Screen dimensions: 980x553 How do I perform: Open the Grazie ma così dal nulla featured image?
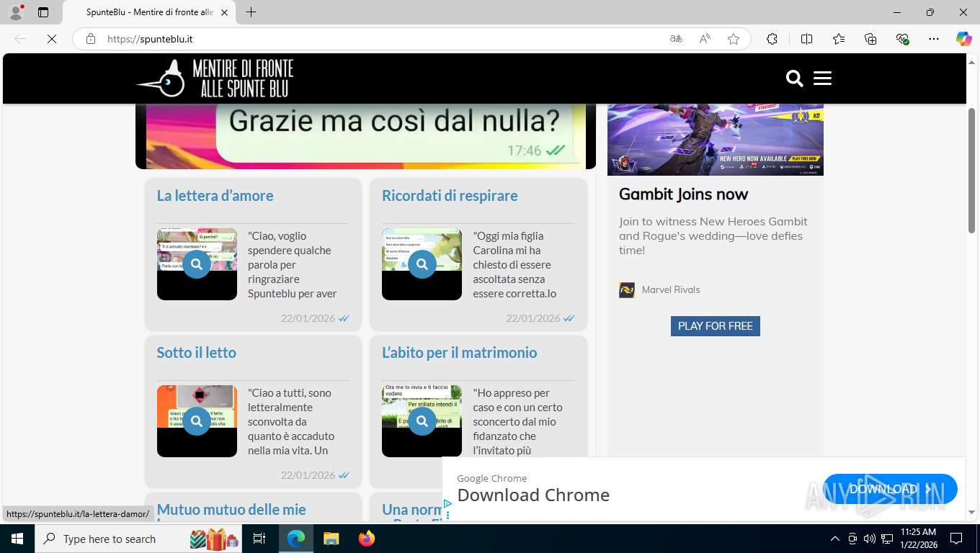click(365, 136)
